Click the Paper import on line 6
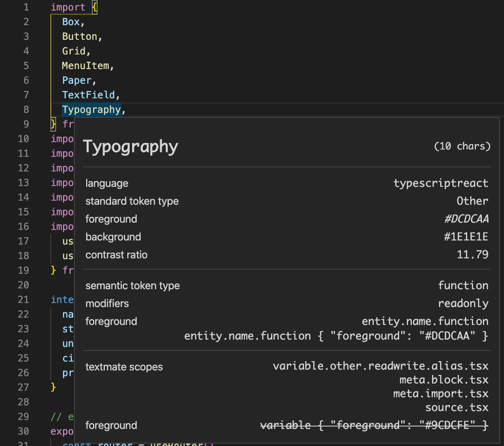This screenshot has height=446, width=504. click(77, 80)
